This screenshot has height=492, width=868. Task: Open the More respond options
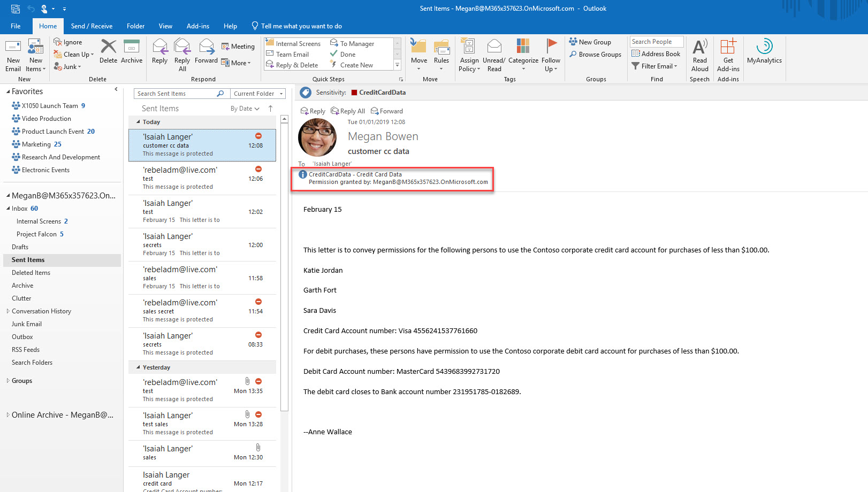tap(236, 63)
